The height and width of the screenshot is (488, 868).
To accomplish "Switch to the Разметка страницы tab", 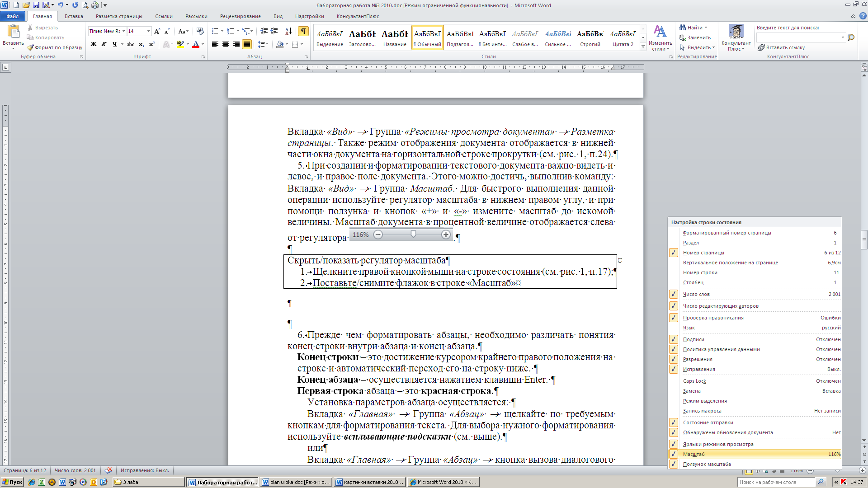I will click(x=119, y=16).
